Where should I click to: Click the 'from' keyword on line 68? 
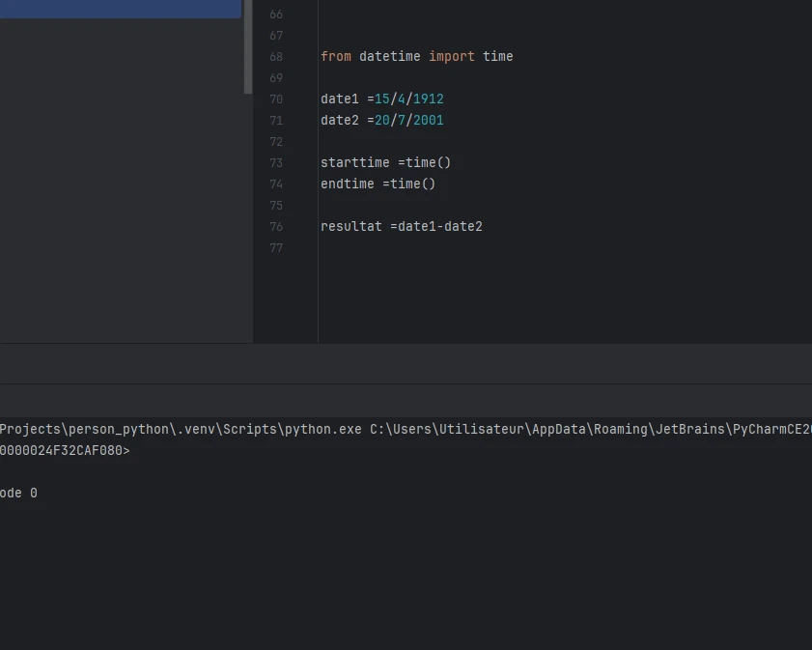tap(336, 57)
